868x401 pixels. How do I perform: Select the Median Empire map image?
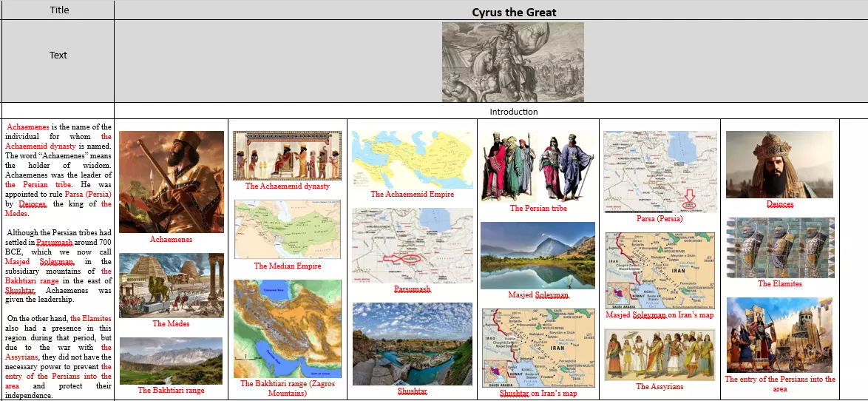[x=288, y=229]
